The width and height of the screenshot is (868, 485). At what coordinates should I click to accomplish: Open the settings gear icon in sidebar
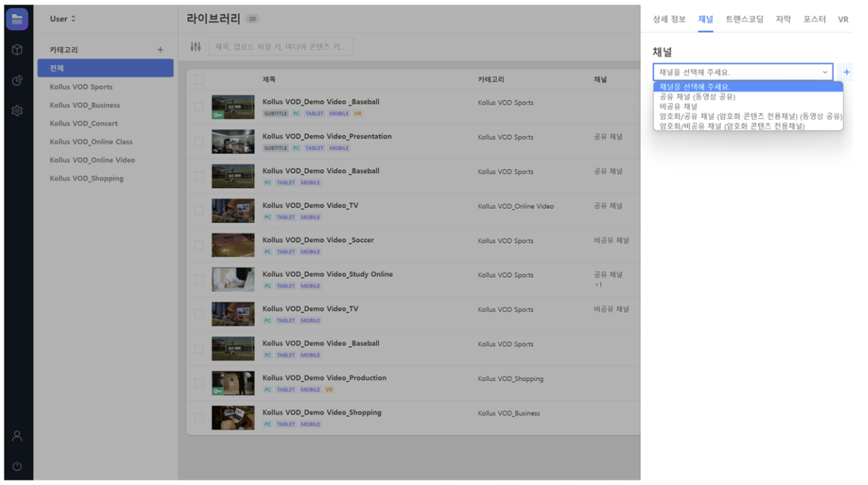[x=17, y=111]
